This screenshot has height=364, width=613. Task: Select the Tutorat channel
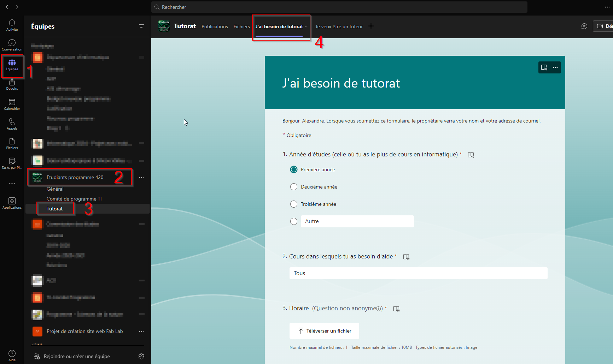tap(54, 209)
